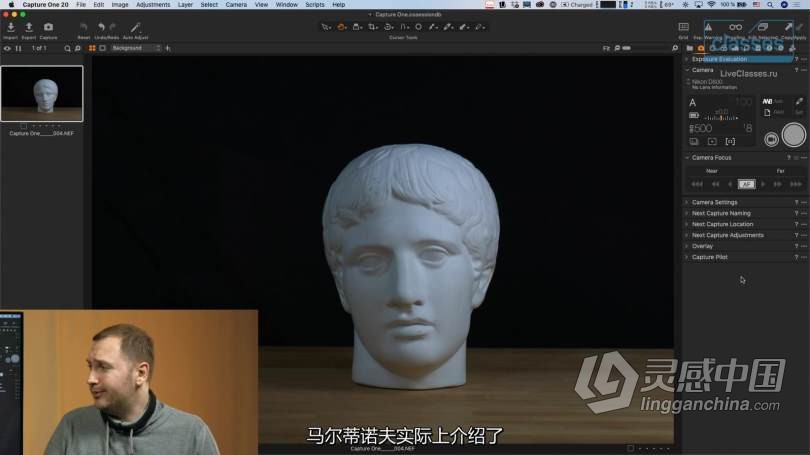The height and width of the screenshot is (455, 810).
Task: Select the Pan hand cursor tool
Action: point(341,27)
